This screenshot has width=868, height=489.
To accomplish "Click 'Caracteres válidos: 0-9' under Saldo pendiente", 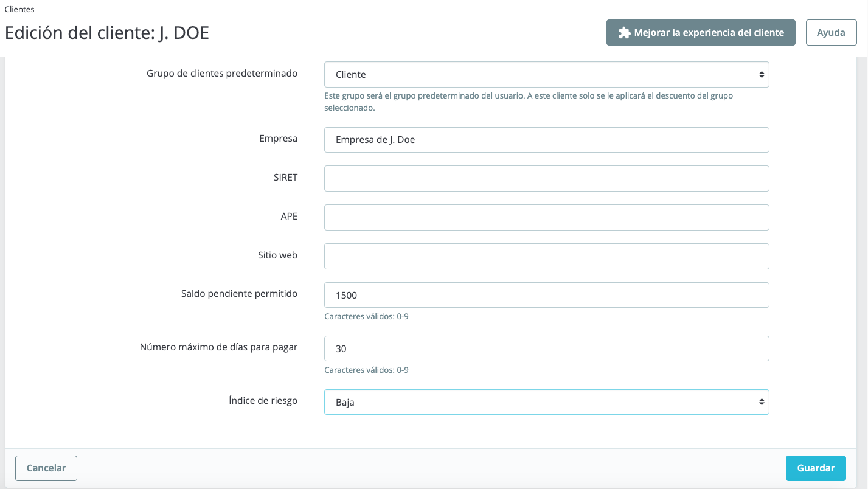I will 366,317.
